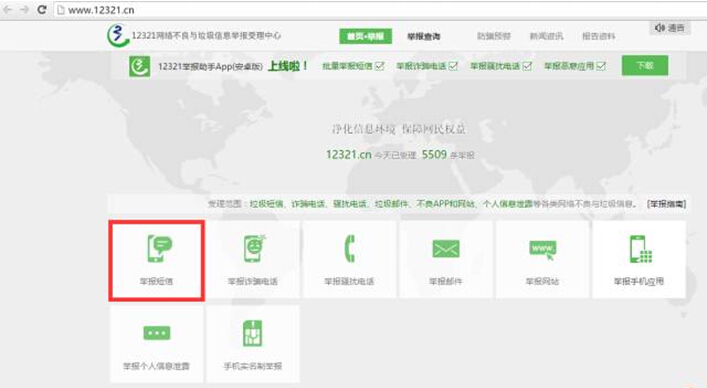This screenshot has width=707, height=388.
Task: Click the 12321 site logo
Action: click(x=117, y=35)
